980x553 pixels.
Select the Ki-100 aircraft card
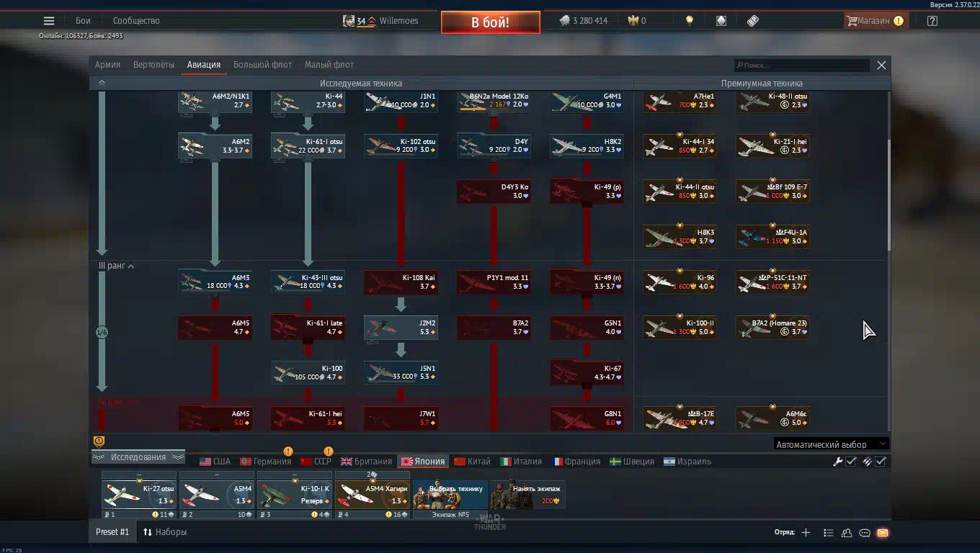308,373
